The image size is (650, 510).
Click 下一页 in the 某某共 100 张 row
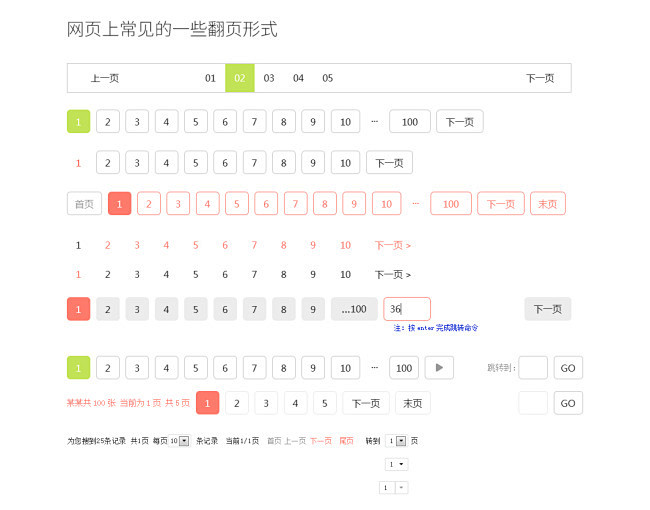click(366, 403)
